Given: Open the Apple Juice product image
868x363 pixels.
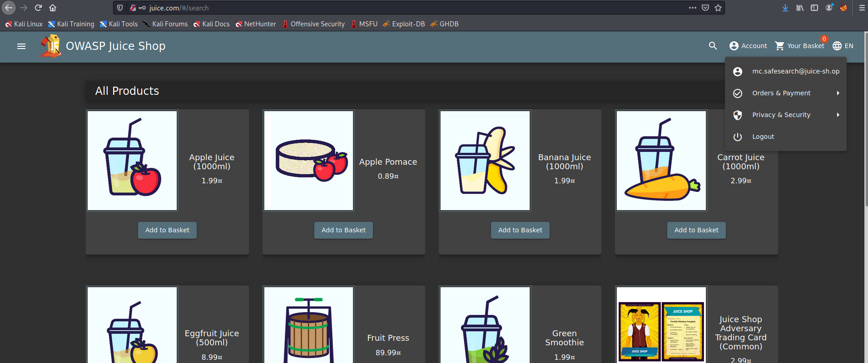Looking at the screenshot, I should 132,161.
